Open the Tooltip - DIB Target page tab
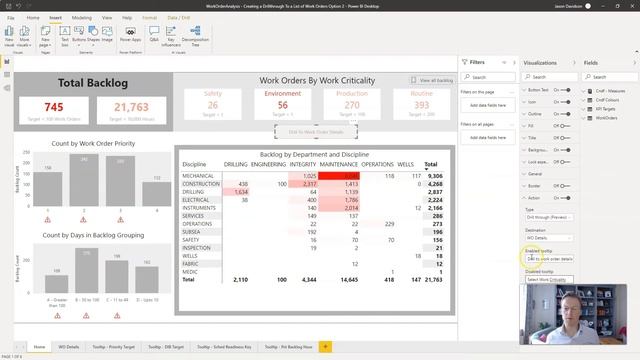The height and width of the screenshot is (360, 640). coord(166,347)
